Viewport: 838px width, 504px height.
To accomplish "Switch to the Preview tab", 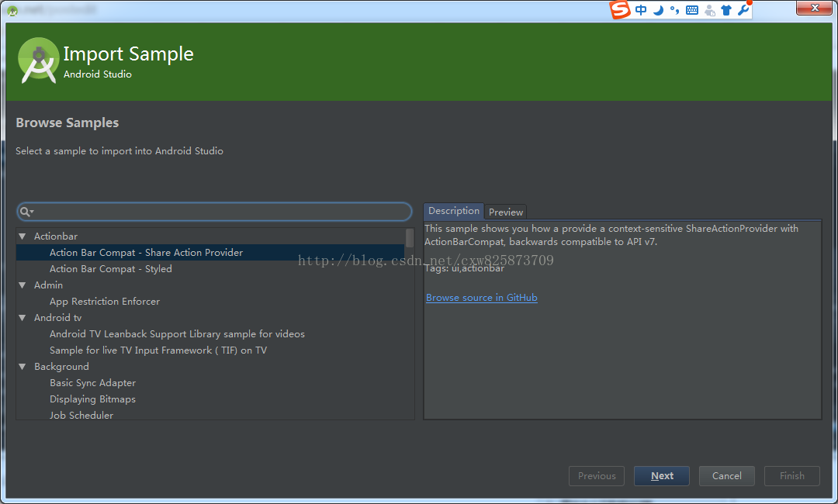I will pos(506,212).
